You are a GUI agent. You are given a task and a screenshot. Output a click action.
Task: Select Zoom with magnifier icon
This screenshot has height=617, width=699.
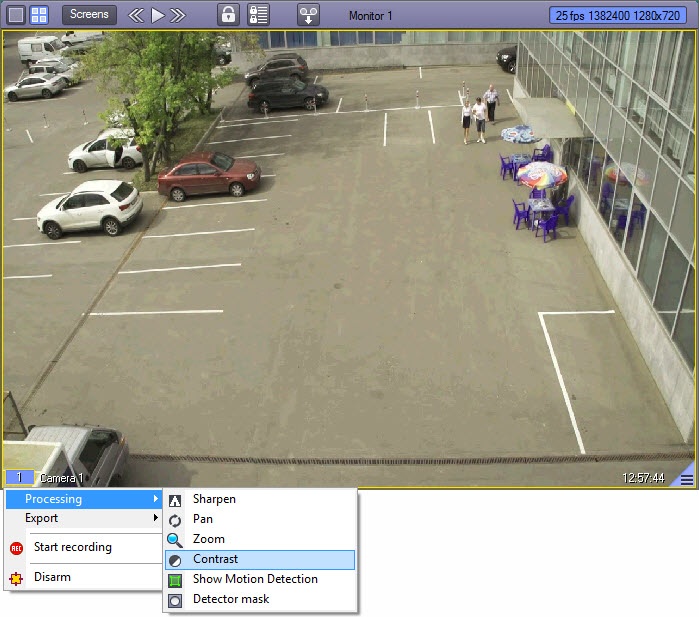208,539
